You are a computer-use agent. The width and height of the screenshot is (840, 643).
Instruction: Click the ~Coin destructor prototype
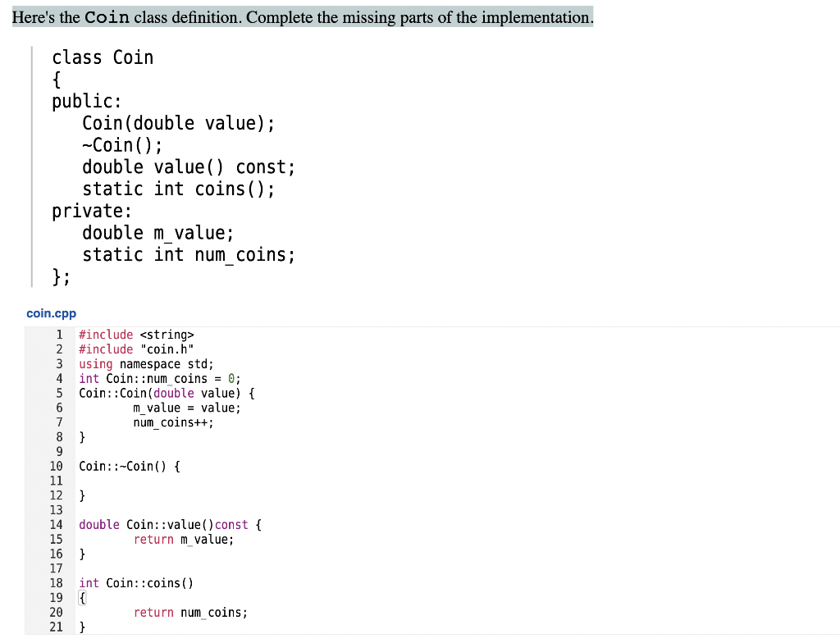coord(121,145)
